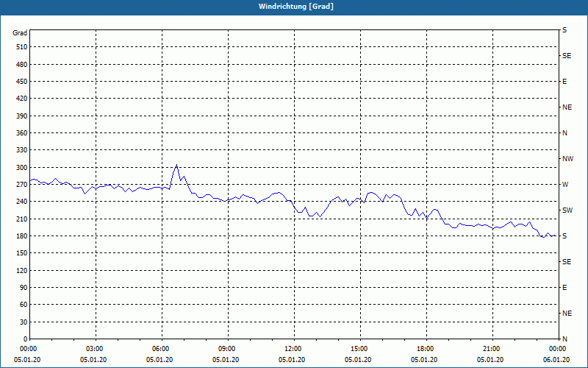588x368 pixels.
Task: Click the 300 axis value
Action: (22, 167)
